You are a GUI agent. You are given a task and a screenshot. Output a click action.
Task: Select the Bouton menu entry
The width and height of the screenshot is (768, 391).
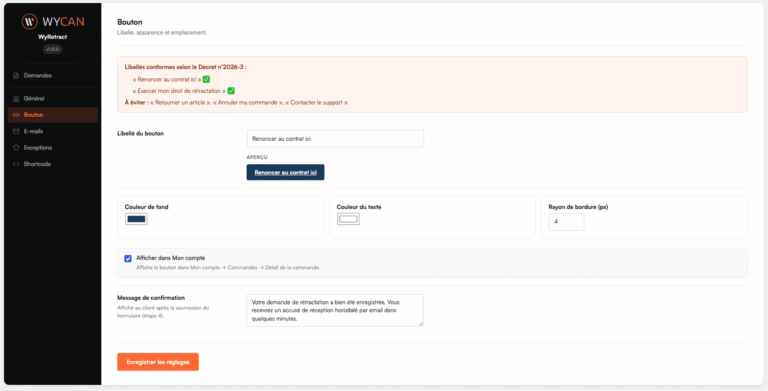coord(53,115)
